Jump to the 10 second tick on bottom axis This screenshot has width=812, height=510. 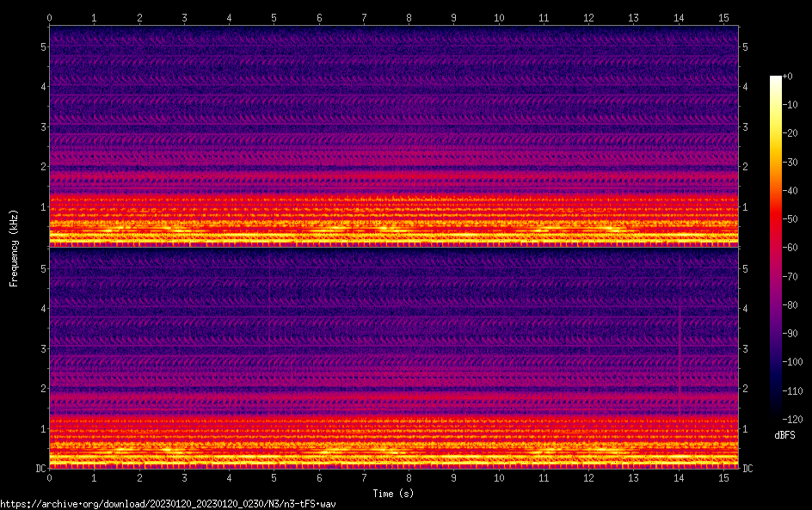(499, 477)
